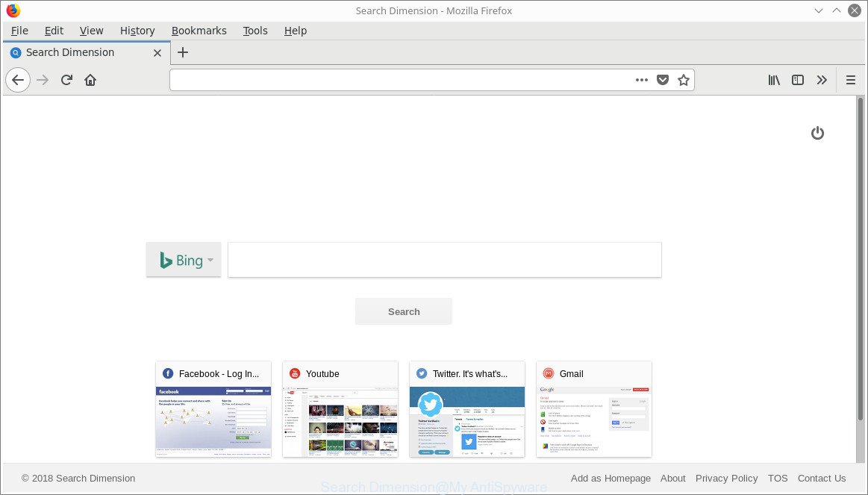Open the Youtube thumbnail preview
The image size is (868, 495).
tap(340, 421)
